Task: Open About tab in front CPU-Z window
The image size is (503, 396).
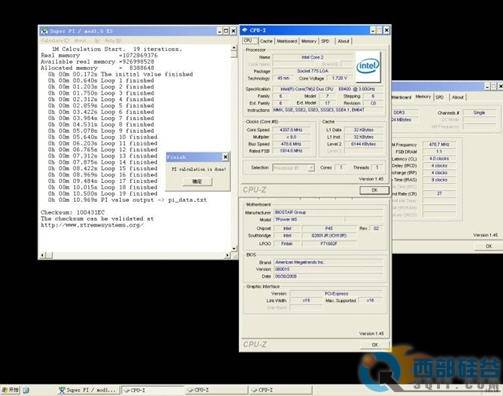Action: [343, 41]
